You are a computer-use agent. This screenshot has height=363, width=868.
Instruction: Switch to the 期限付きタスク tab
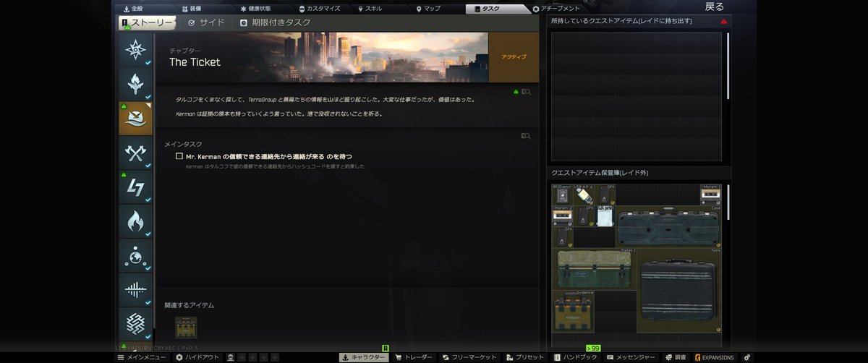276,23
